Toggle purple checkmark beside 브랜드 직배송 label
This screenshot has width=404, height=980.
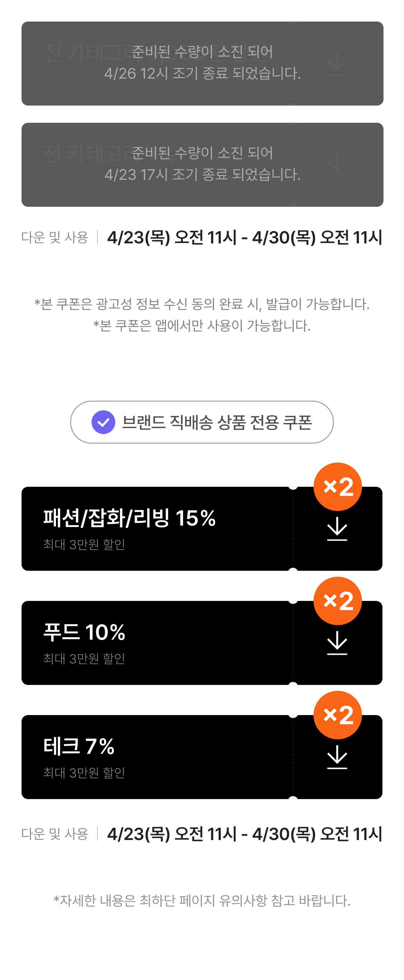coord(103,422)
